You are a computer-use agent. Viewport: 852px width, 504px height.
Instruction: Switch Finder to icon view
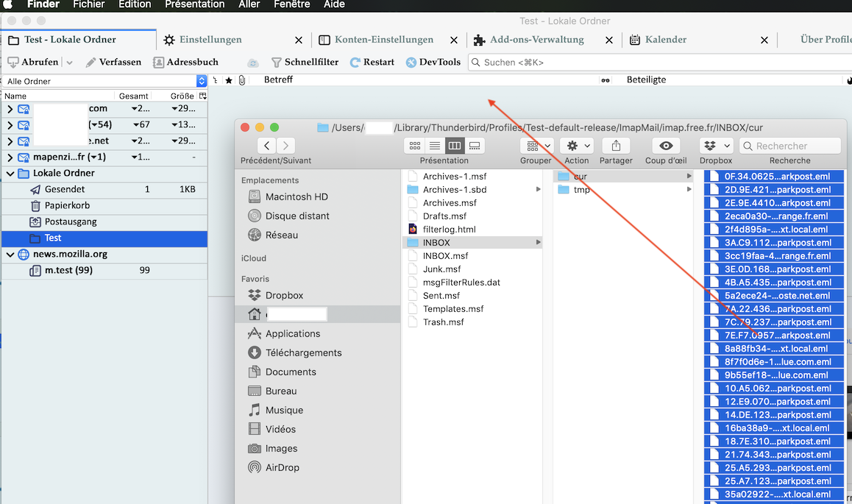point(414,146)
